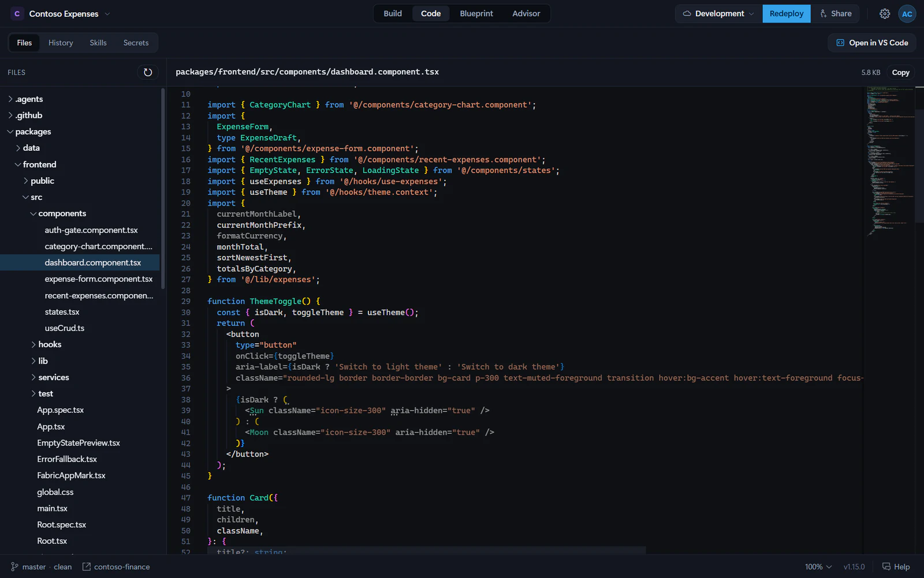Screen dimensions: 924x578
Task: Switch to the Build tab
Action: coord(393,14)
